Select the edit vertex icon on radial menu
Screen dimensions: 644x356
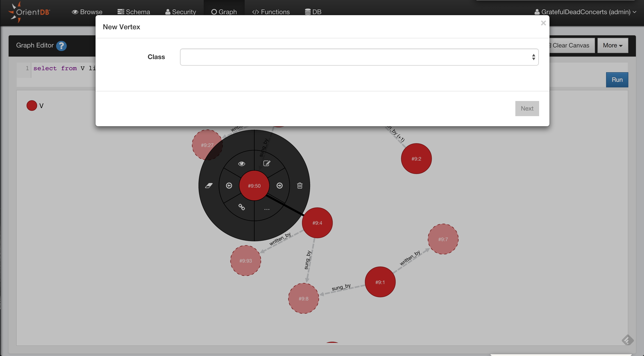(x=267, y=163)
